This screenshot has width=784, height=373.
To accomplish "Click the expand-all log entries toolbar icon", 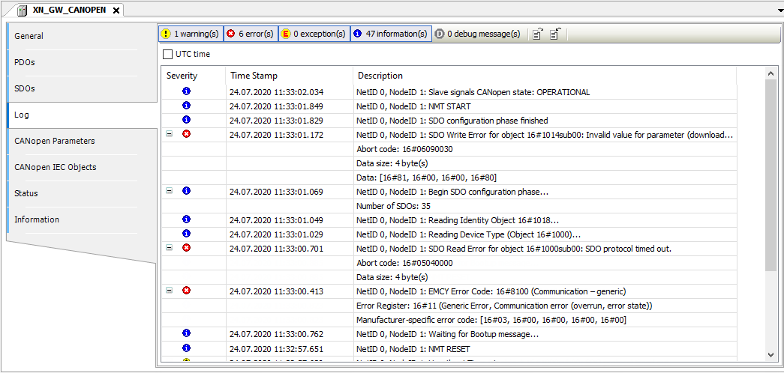I will pyautogui.click(x=537, y=34).
